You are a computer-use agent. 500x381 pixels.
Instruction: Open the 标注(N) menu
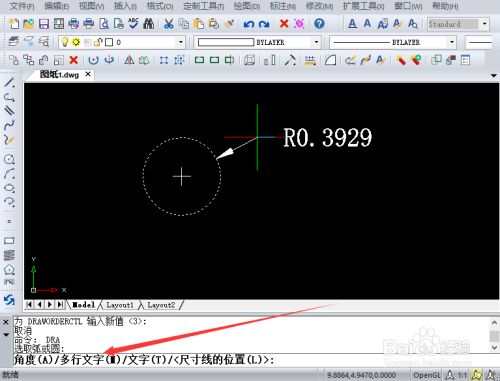(x=283, y=6)
